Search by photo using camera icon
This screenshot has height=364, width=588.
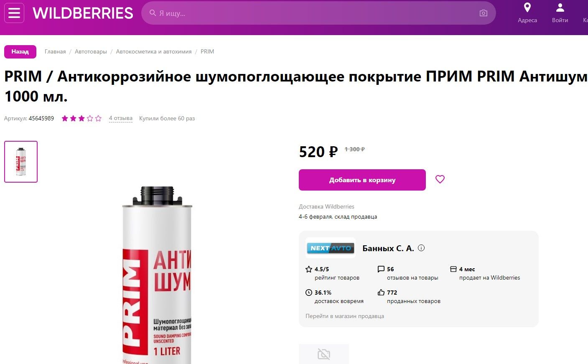tap(483, 13)
